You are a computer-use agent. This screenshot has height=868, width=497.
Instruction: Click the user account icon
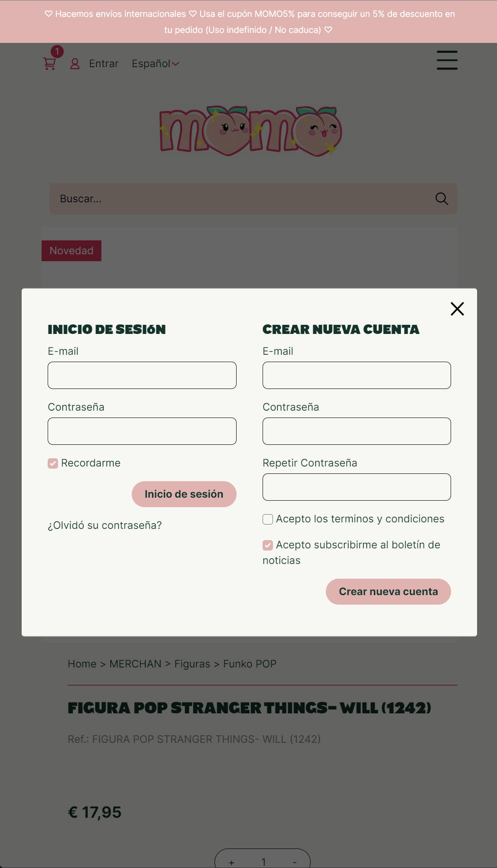pos(75,64)
